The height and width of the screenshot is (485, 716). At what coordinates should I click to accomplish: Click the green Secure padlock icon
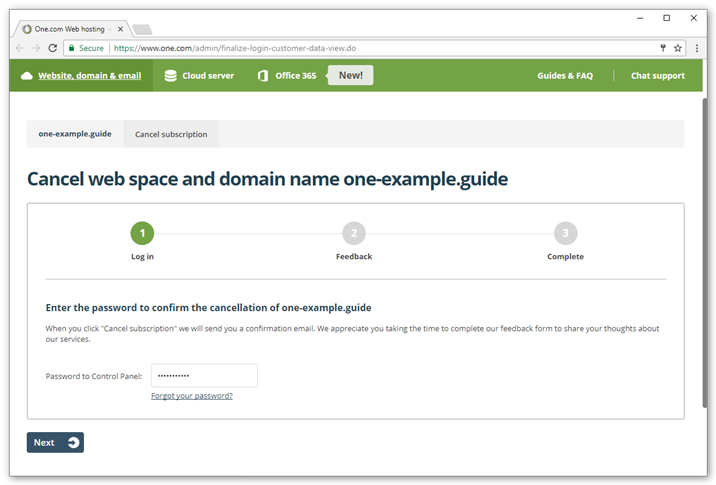click(x=71, y=48)
